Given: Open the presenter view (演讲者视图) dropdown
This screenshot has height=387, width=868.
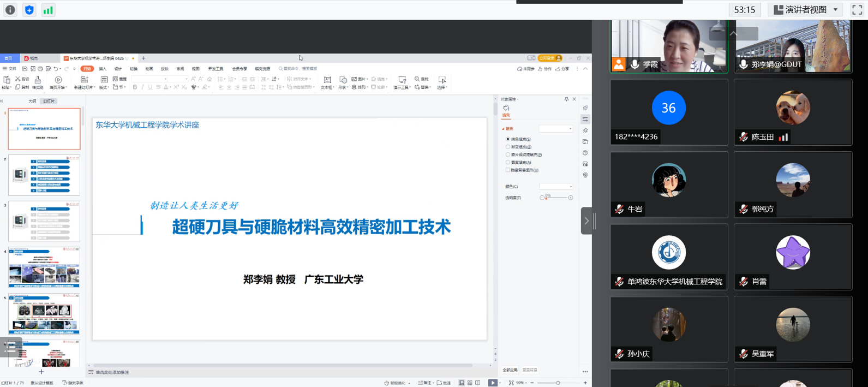Looking at the screenshot, I should pyautogui.click(x=805, y=10).
